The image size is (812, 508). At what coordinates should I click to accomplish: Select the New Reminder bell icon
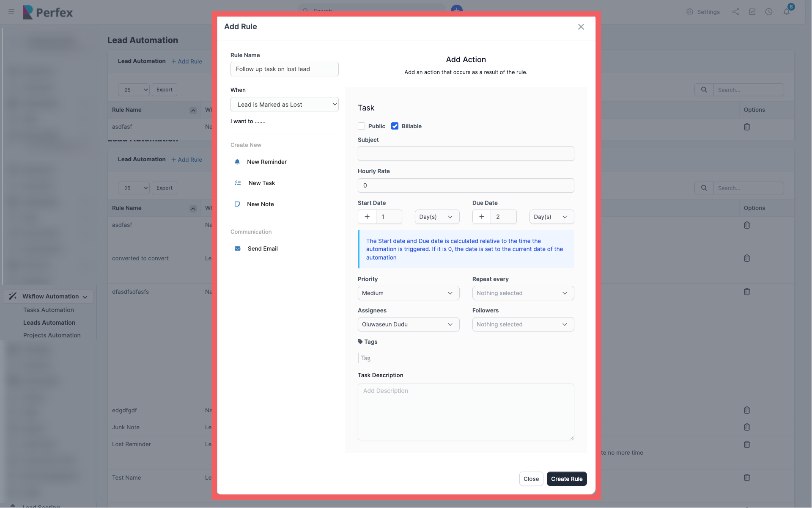(x=238, y=162)
